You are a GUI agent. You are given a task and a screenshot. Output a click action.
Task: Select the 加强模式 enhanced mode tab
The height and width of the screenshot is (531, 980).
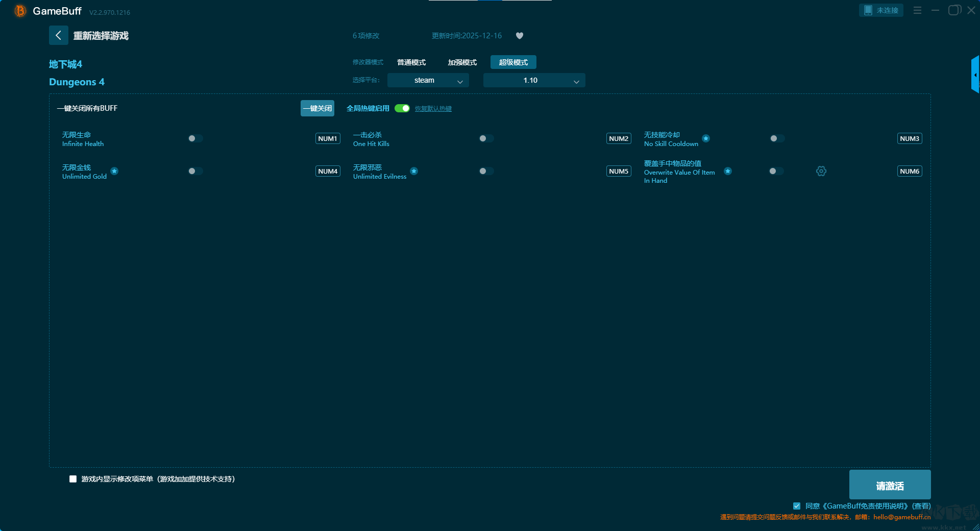462,62
